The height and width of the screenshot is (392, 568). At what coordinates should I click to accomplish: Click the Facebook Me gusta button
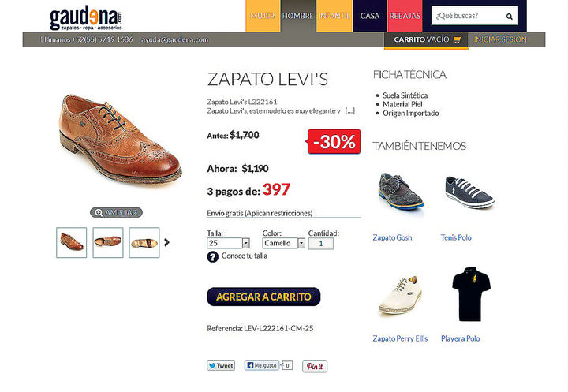(262, 365)
